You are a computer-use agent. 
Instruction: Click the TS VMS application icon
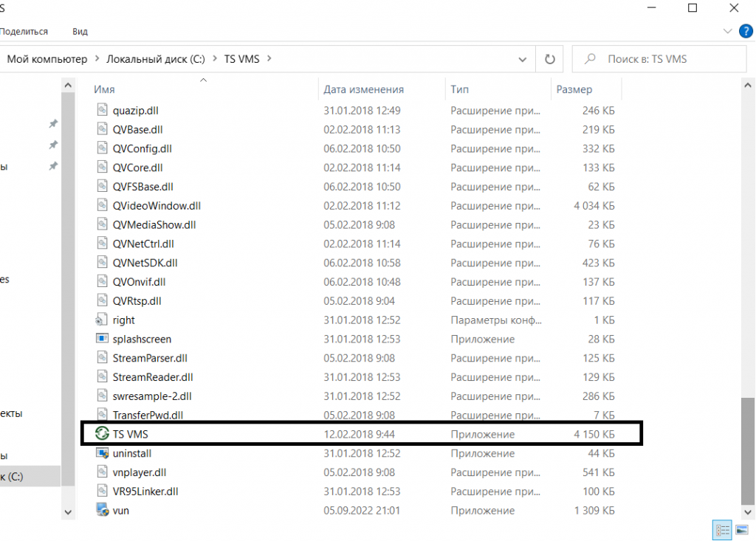101,434
